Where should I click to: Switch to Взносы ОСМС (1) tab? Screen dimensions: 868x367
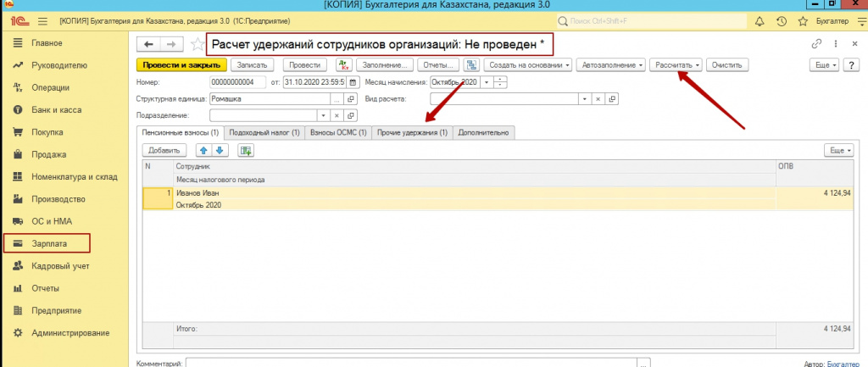338,133
